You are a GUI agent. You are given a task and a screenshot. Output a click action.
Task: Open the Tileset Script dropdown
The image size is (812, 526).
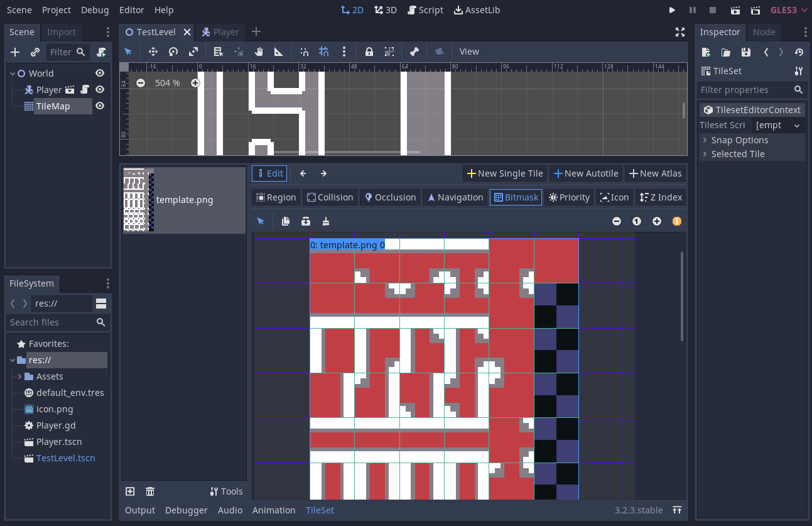[x=778, y=125]
